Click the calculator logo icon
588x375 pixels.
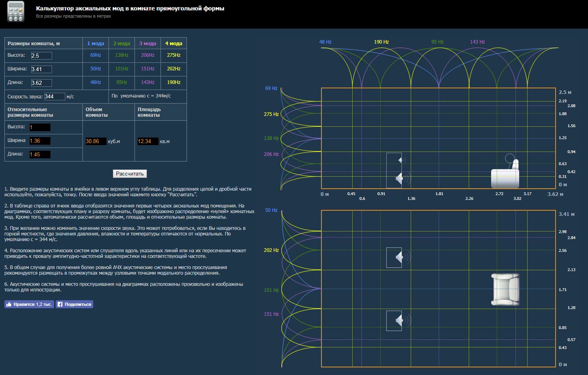pos(16,12)
